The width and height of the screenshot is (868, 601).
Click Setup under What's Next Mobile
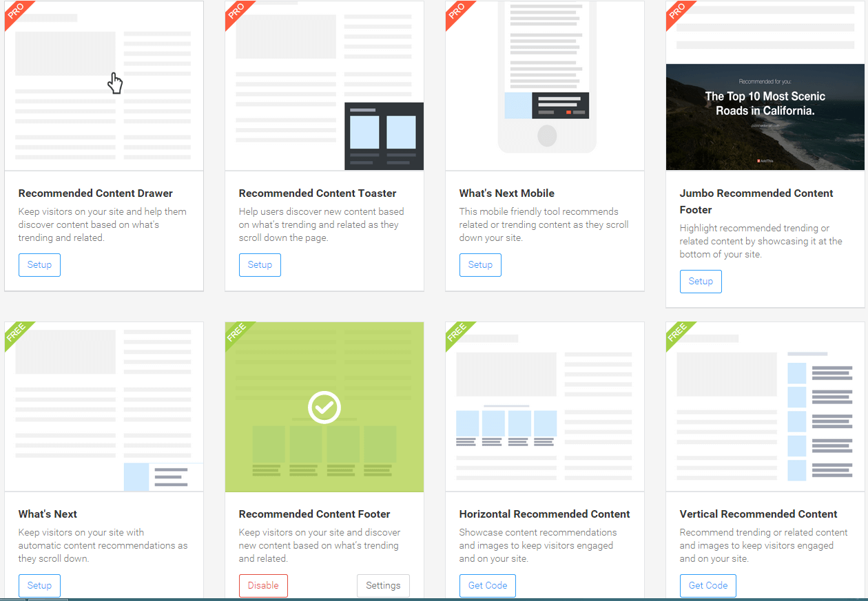pos(480,265)
